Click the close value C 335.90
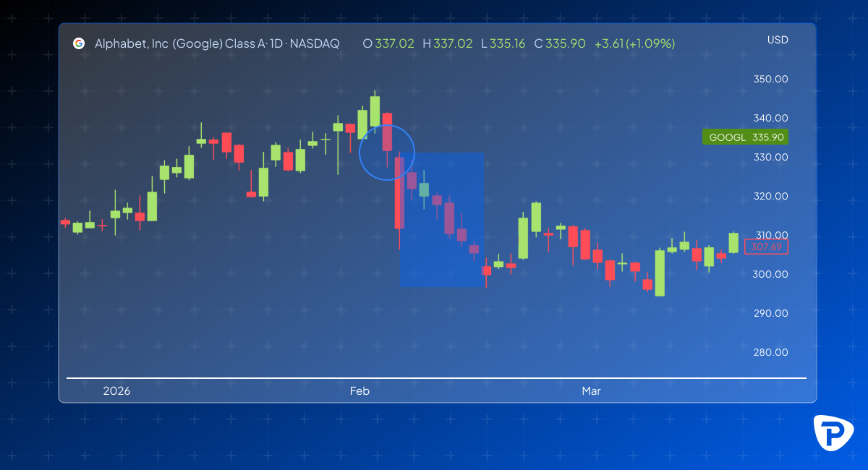This screenshot has height=470, width=868. [x=560, y=43]
